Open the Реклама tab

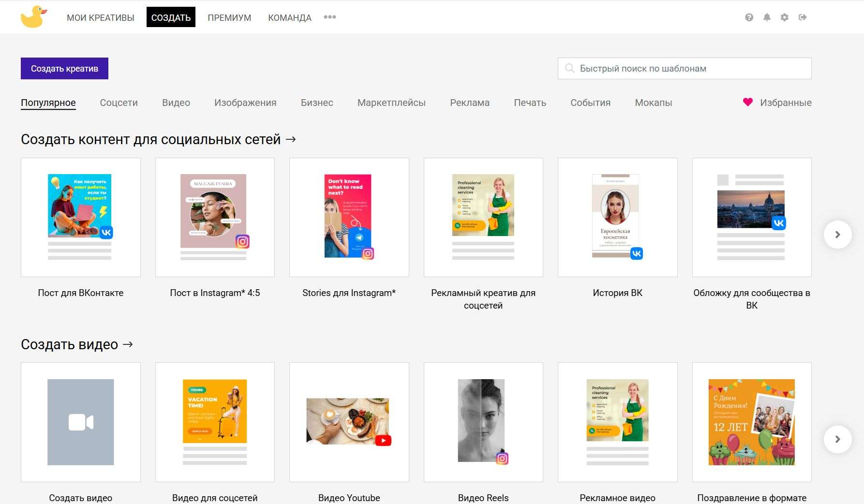pyautogui.click(x=470, y=103)
